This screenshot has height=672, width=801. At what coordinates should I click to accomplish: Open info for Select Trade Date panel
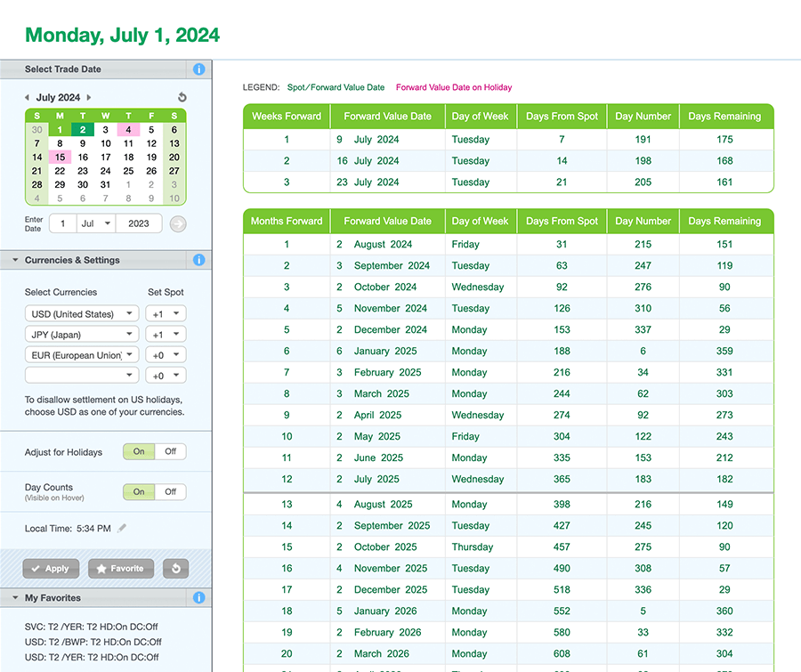[x=199, y=69]
